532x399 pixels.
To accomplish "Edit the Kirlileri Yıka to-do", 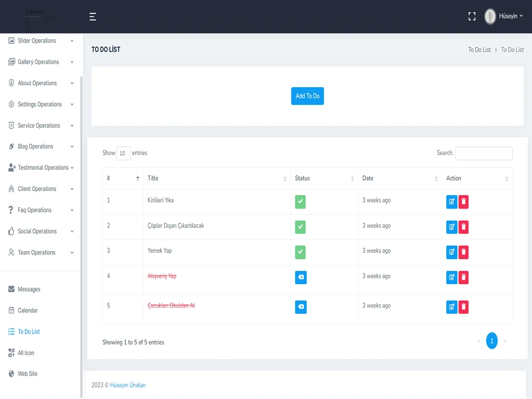I will (452, 202).
